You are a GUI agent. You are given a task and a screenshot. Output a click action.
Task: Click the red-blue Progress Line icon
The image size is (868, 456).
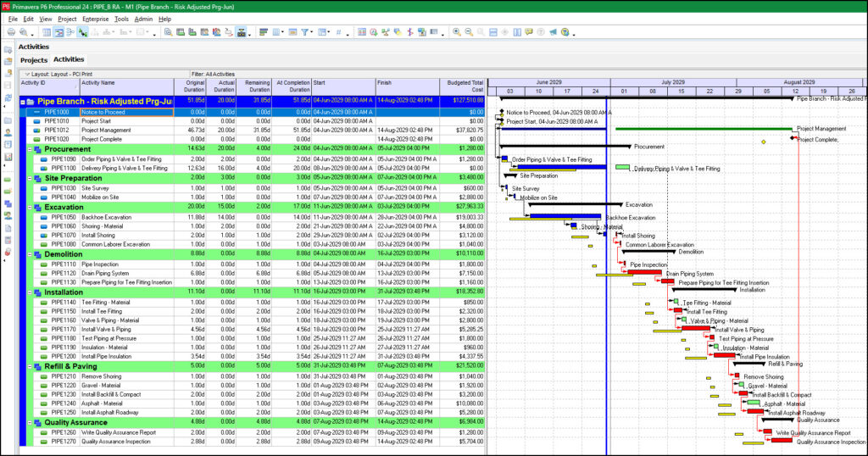click(410, 32)
